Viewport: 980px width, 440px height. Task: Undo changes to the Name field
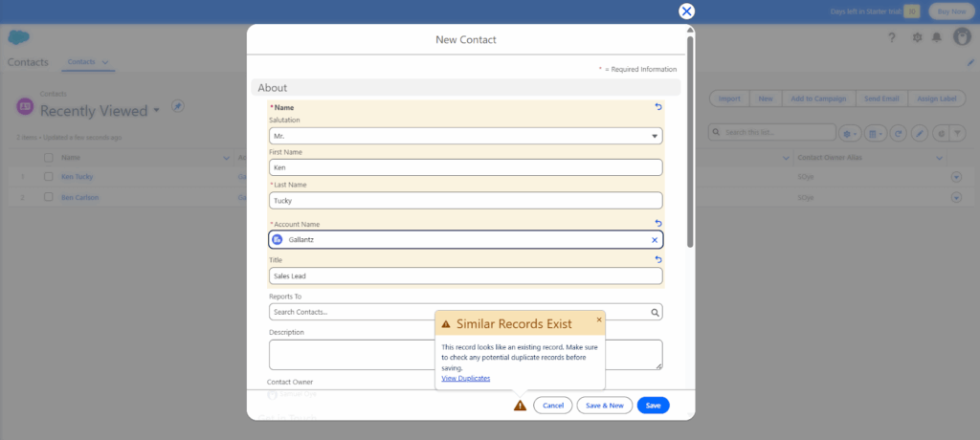(x=658, y=107)
